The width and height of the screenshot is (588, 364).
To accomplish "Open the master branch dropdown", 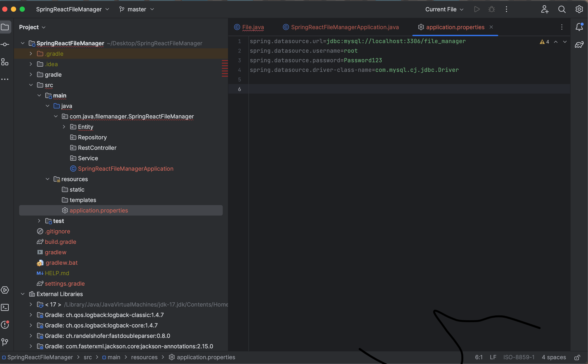I will [136, 9].
